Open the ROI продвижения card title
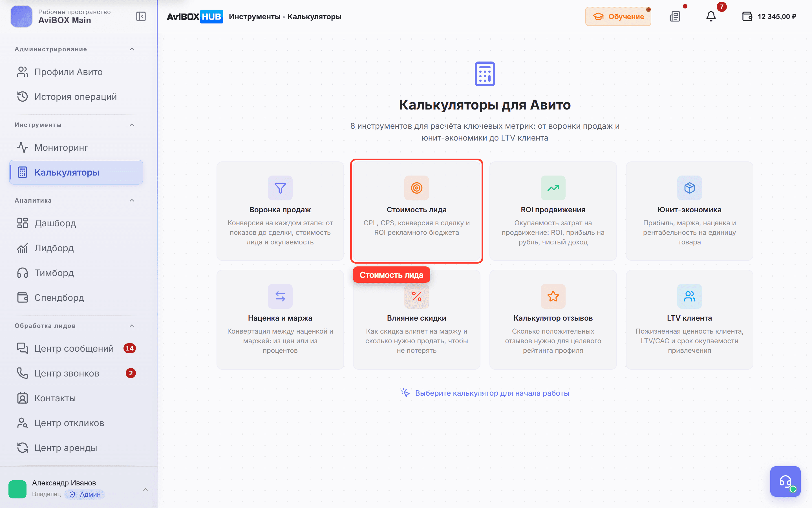Screen dimensions: 812x508 (553, 210)
